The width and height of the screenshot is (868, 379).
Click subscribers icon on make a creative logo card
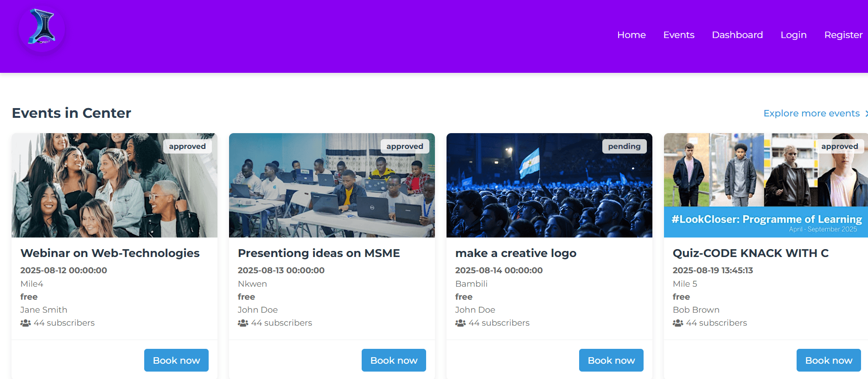[x=460, y=323]
